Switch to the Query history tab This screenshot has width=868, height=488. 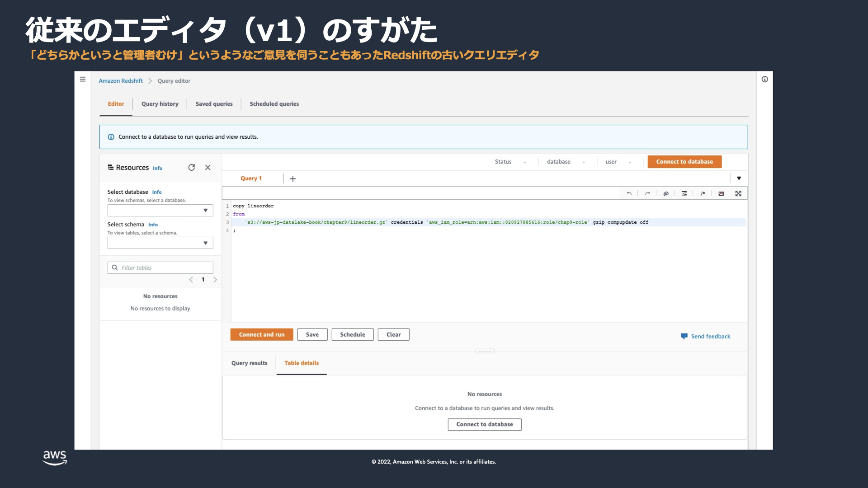[x=160, y=104]
